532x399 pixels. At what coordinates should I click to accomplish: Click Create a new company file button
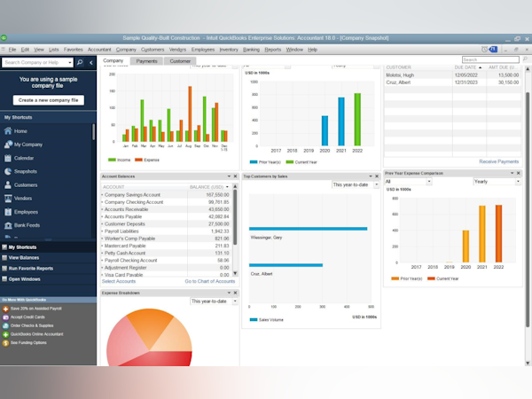tap(49, 100)
